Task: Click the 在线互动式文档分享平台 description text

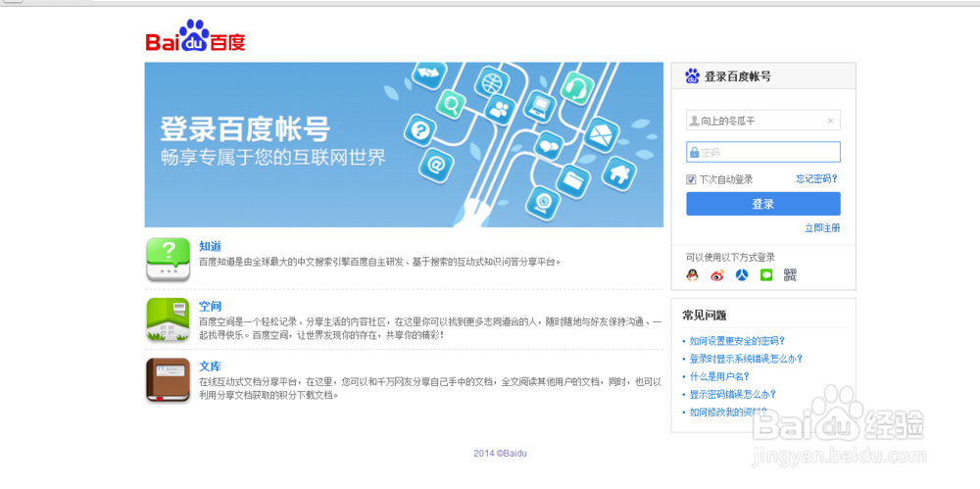Action: coord(430,388)
